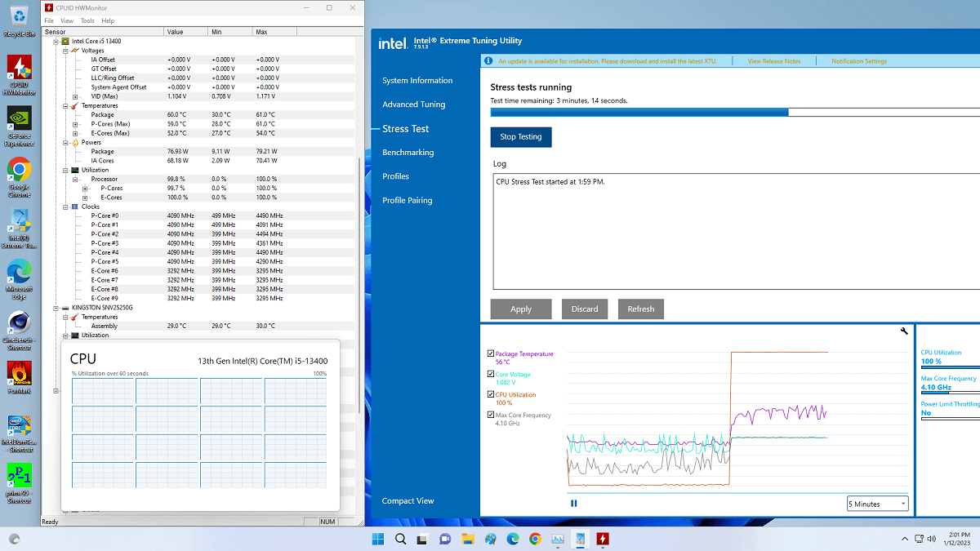
Task: Open the 5 Minutes time range dropdown
Action: pyautogui.click(x=878, y=504)
